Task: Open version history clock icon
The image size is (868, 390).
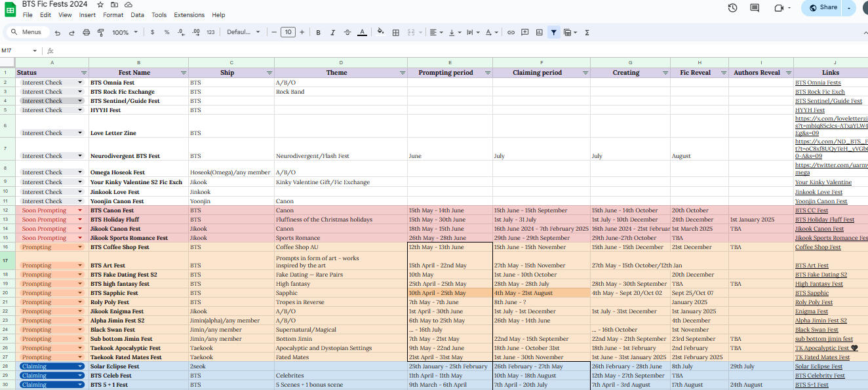Action: point(732,8)
